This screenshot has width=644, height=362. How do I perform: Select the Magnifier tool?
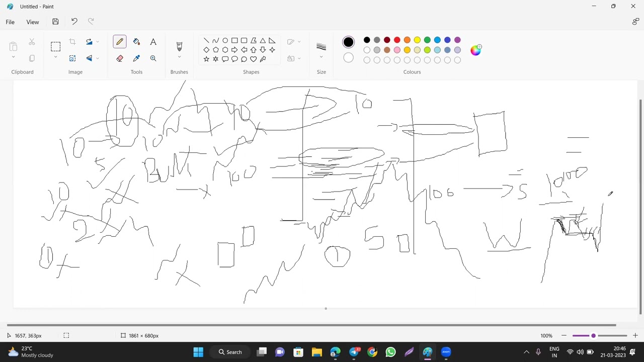(x=153, y=58)
